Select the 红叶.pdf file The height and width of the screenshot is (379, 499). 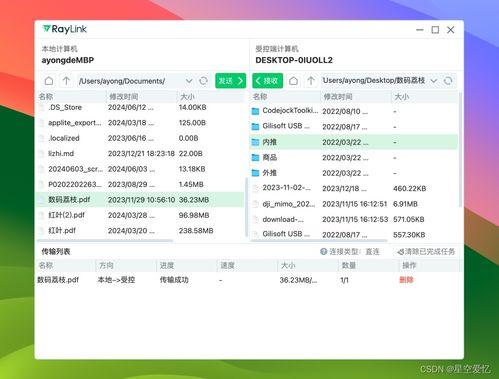pos(140,230)
